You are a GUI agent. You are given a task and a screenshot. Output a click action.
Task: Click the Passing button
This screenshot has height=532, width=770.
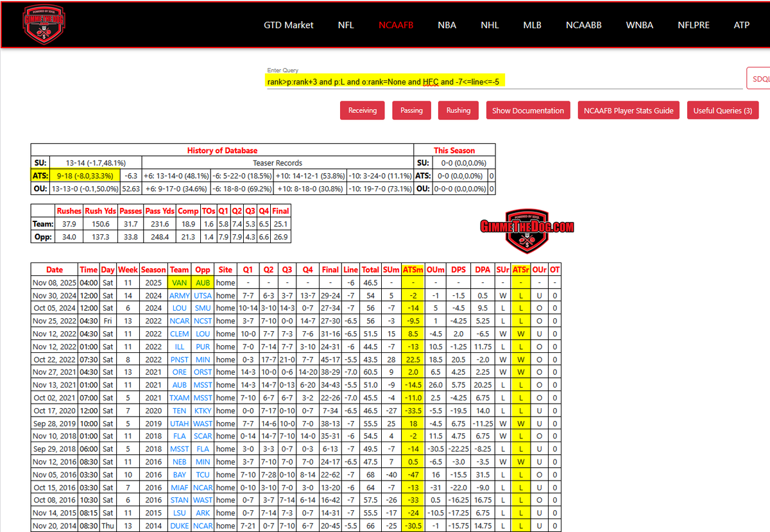tap(411, 110)
